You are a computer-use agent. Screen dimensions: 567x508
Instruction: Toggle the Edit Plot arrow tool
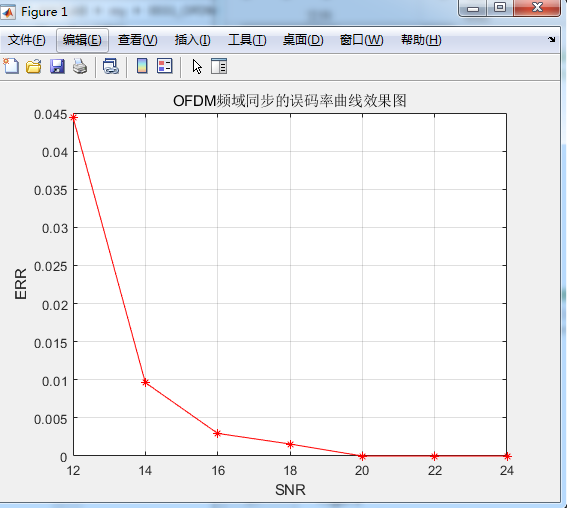197,67
